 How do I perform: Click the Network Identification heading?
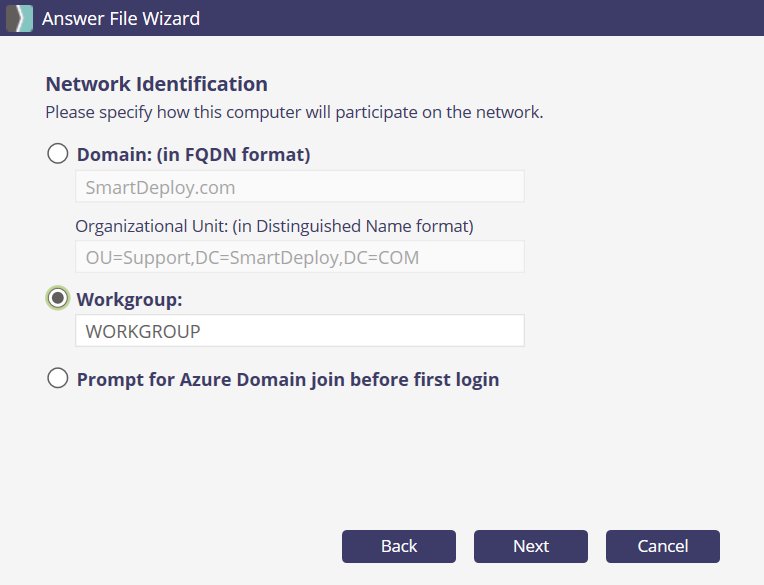(156, 84)
